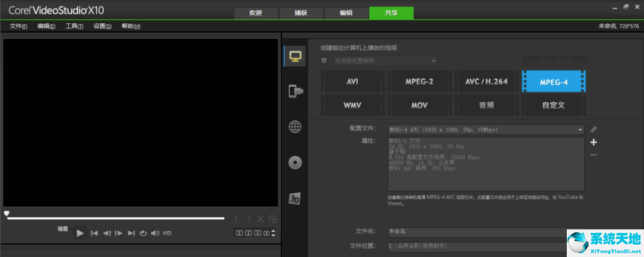
Task: Choose the AVI format button
Action: pyautogui.click(x=353, y=81)
